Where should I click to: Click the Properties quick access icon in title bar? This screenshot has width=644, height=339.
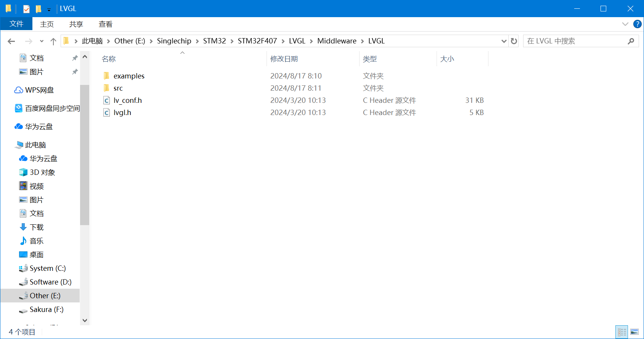26,9
